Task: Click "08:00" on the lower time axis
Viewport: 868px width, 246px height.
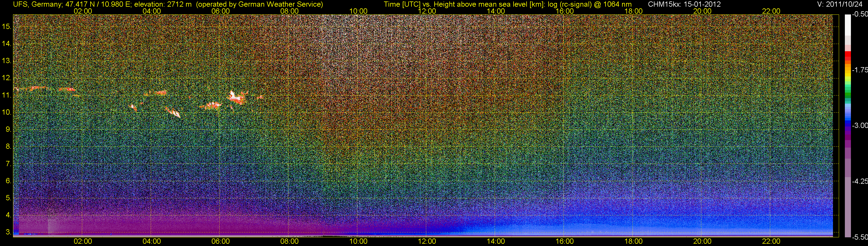Action: tap(289, 241)
